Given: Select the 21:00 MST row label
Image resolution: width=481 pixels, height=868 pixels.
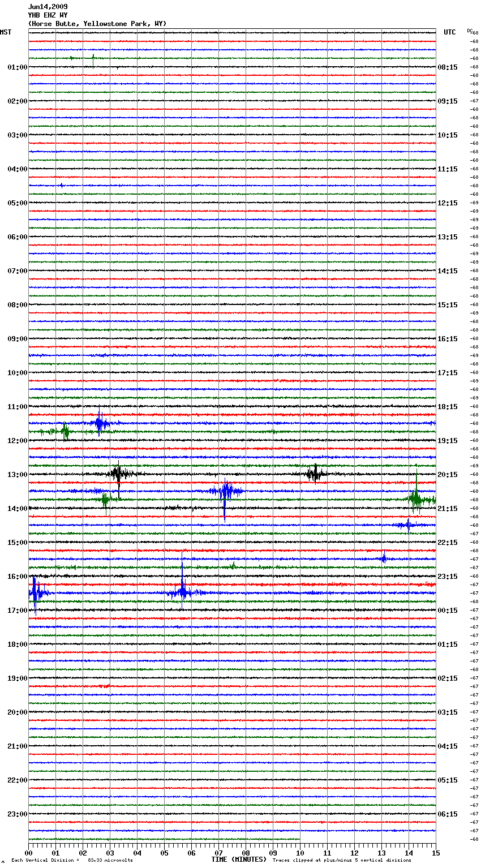Looking at the screenshot, I should [18, 746].
